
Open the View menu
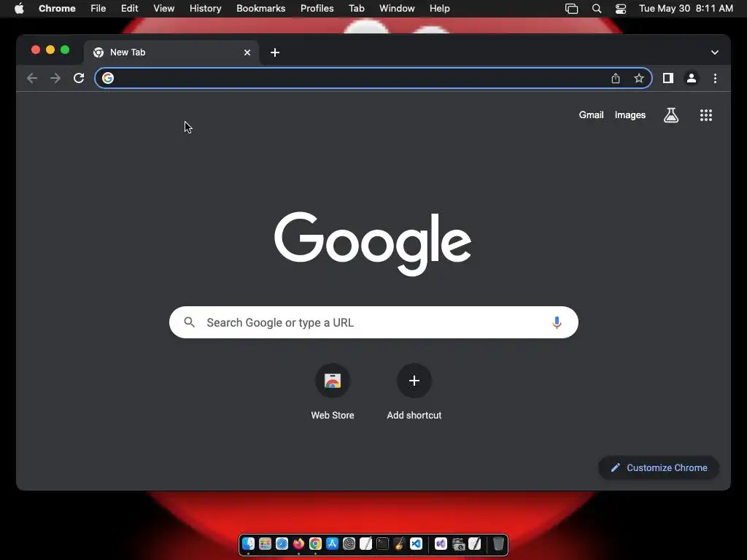click(163, 8)
